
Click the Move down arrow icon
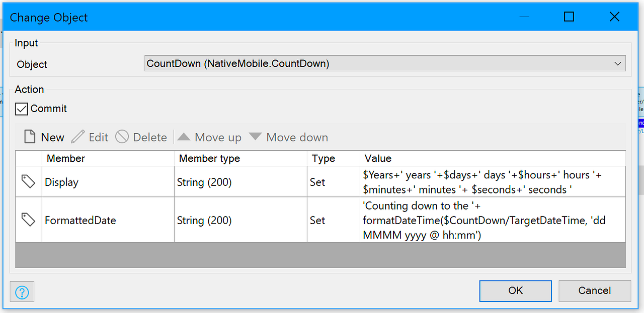[255, 136]
